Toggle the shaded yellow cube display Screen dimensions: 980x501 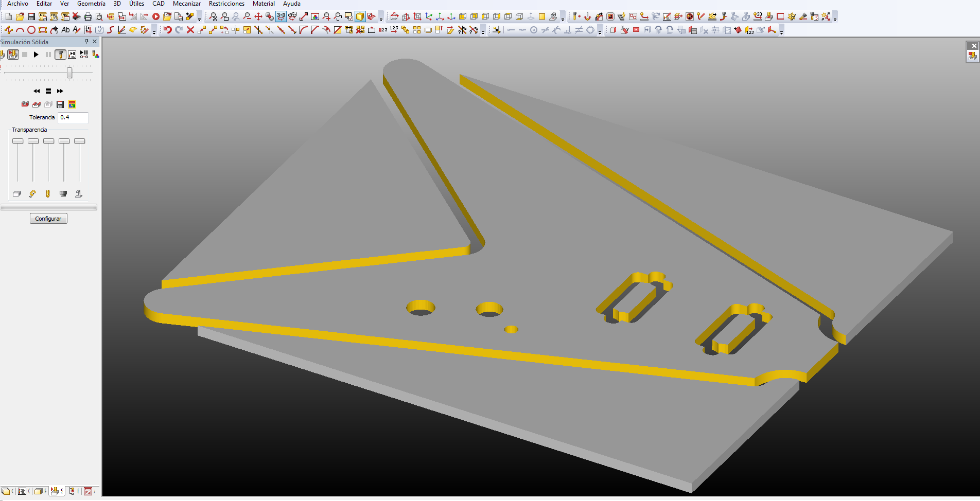[x=360, y=16]
